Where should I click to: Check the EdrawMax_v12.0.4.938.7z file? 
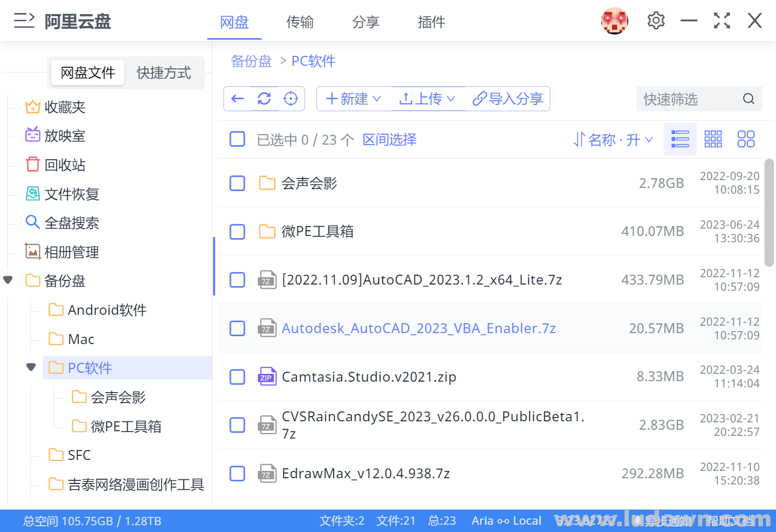(x=238, y=474)
